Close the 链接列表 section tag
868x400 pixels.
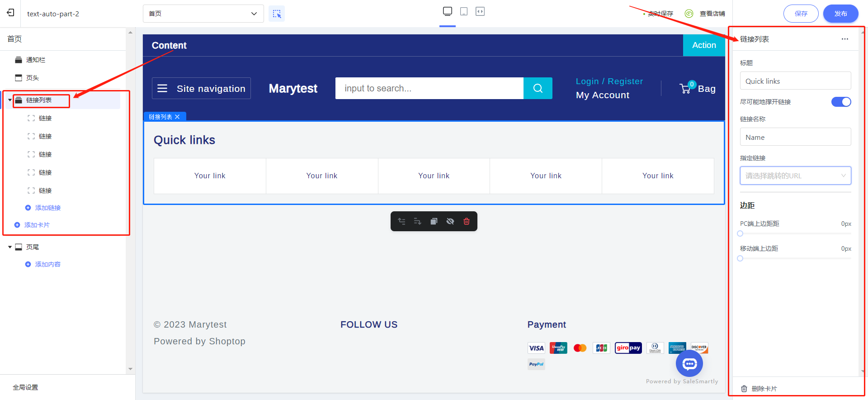177,117
